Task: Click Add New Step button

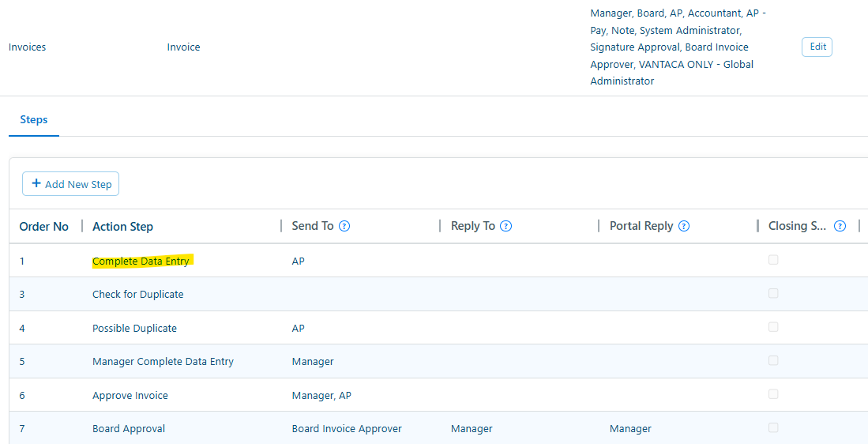Action: click(x=70, y=184)
